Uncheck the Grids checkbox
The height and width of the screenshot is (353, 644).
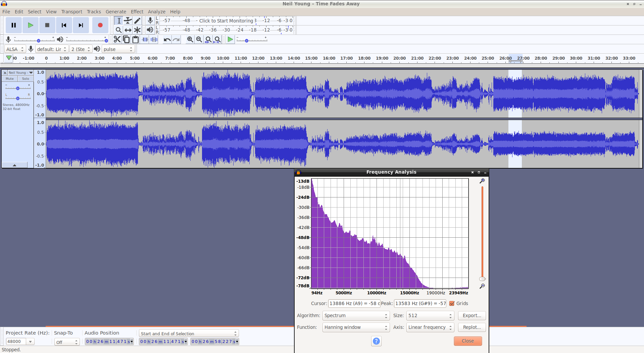click(452, 303)
